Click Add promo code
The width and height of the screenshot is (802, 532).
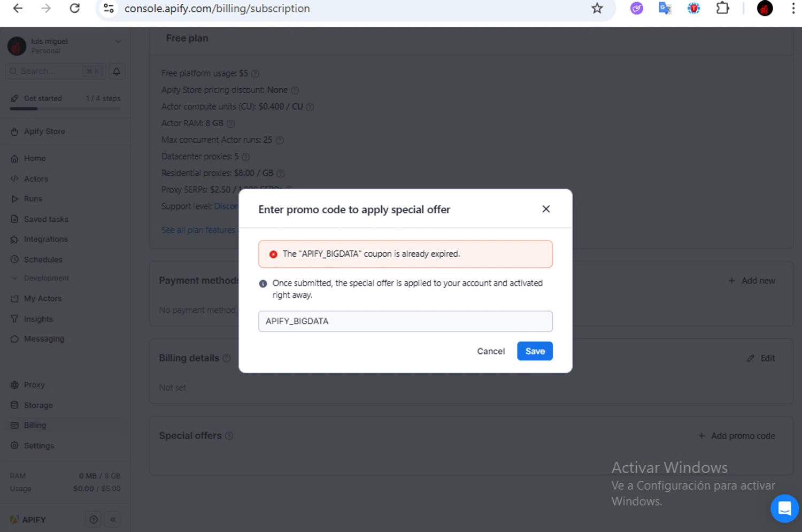pyautogui.click(x=737, y=436)
